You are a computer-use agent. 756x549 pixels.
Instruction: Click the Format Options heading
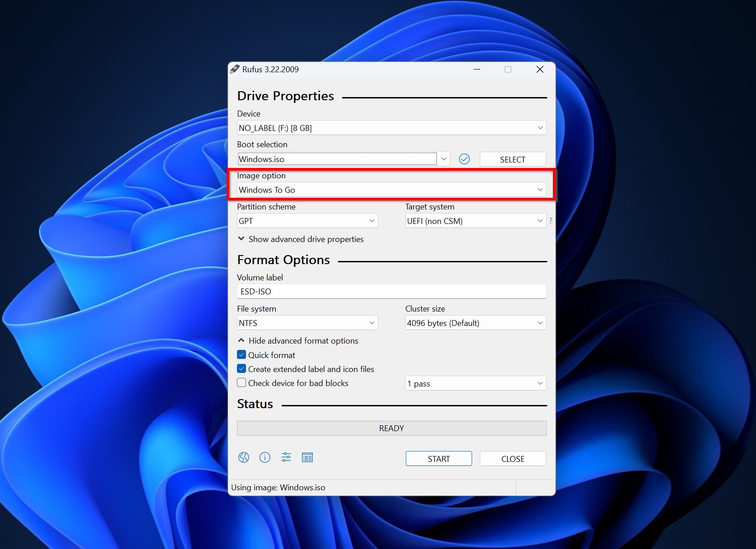click(x=283, y=260)
